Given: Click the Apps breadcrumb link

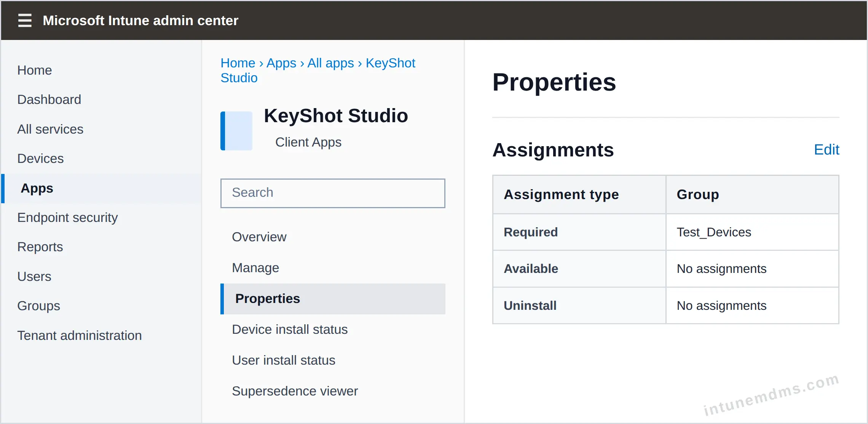Looking at the screenshot, I should [x=281, y=63].
